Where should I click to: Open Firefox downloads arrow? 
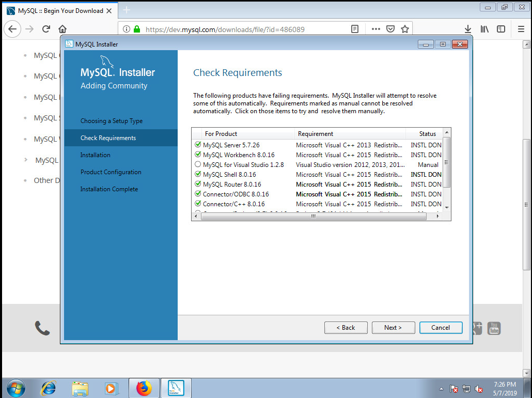click(x=467, y=29)
